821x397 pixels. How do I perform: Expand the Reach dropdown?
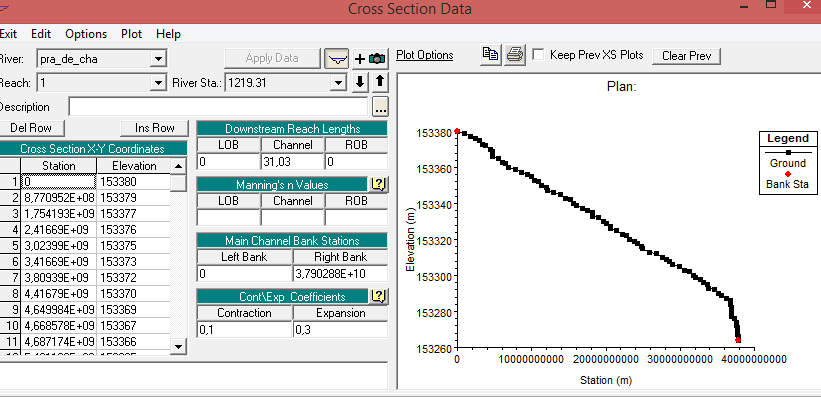pos(158,83)
